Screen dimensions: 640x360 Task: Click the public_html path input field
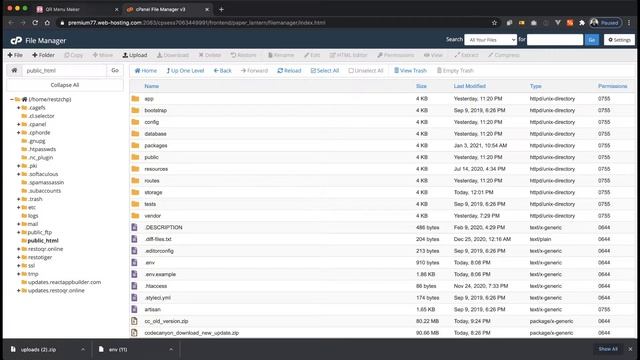tap(64, 71)
